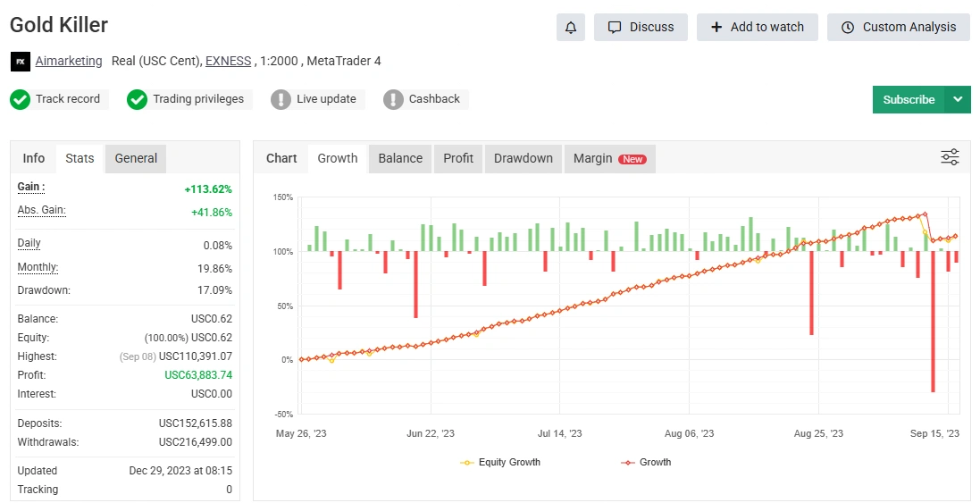
Task: Click the Subscribe button
Action: [909, 99]
